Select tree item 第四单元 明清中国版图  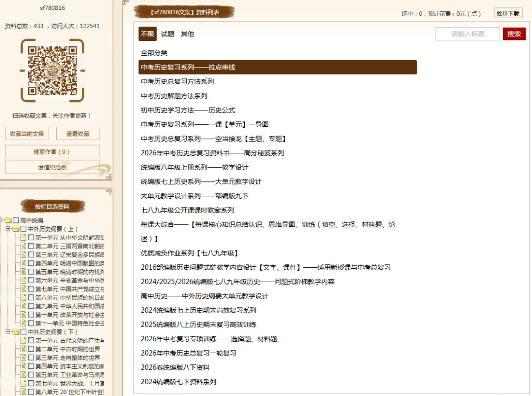point(69,263)
